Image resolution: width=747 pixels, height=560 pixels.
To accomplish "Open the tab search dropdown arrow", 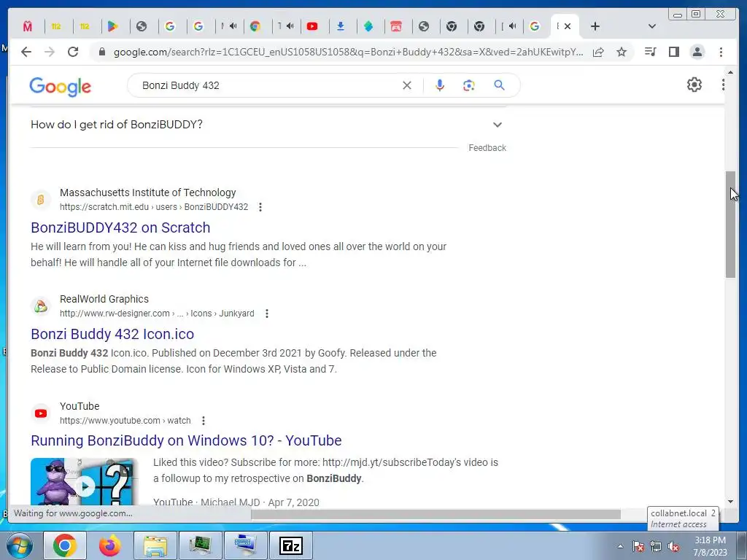I will pyautogui.click(x=652, y=26).
